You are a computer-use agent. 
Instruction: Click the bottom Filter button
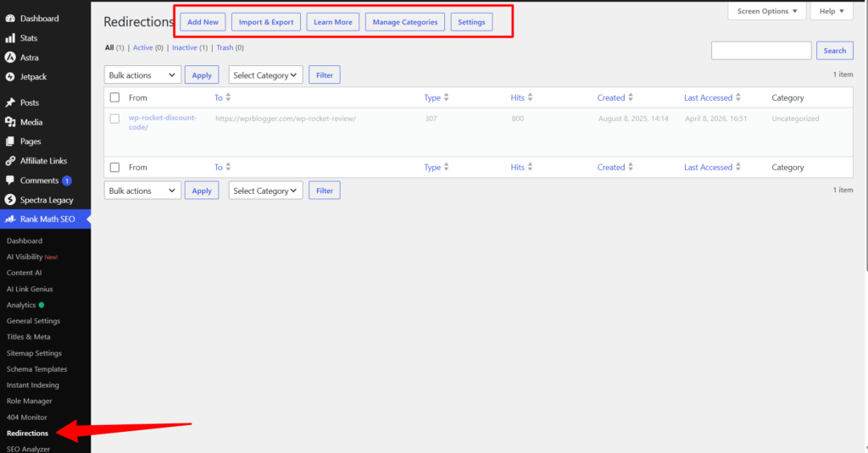[x=325, y=191]
